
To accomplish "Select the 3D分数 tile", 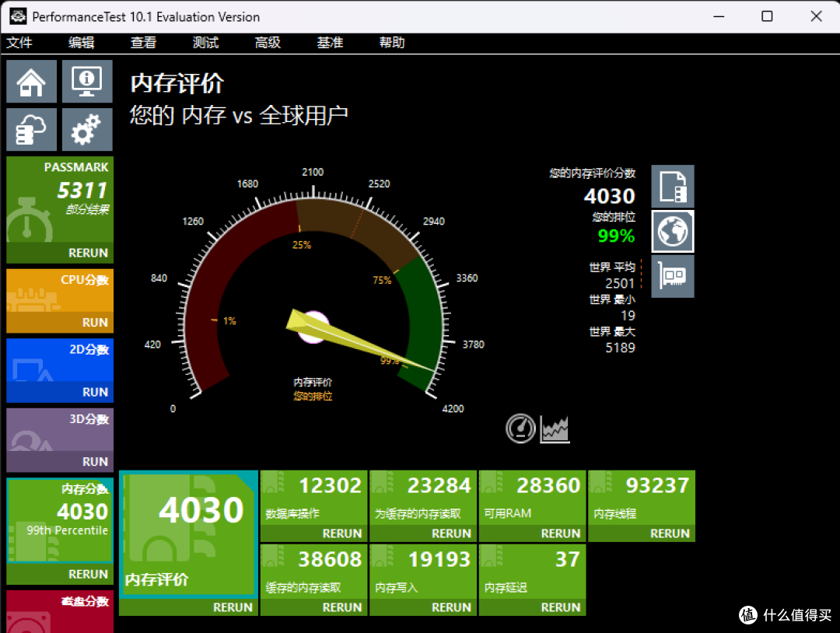I will click(x=60, y=429).
